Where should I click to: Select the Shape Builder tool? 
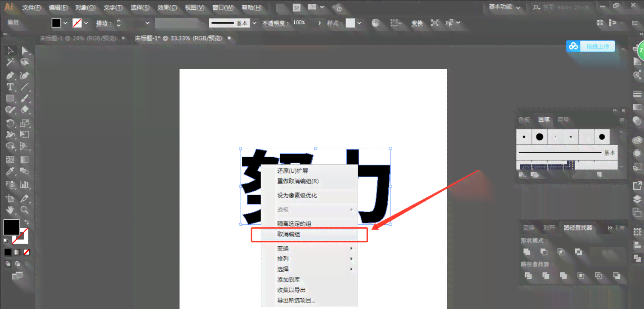click(x=10, y=147)
